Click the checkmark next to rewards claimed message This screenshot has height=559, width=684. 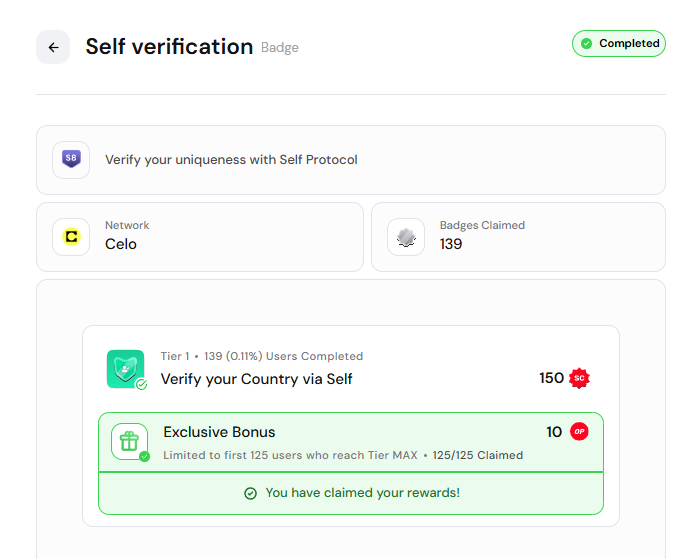[x=251, y=493]
